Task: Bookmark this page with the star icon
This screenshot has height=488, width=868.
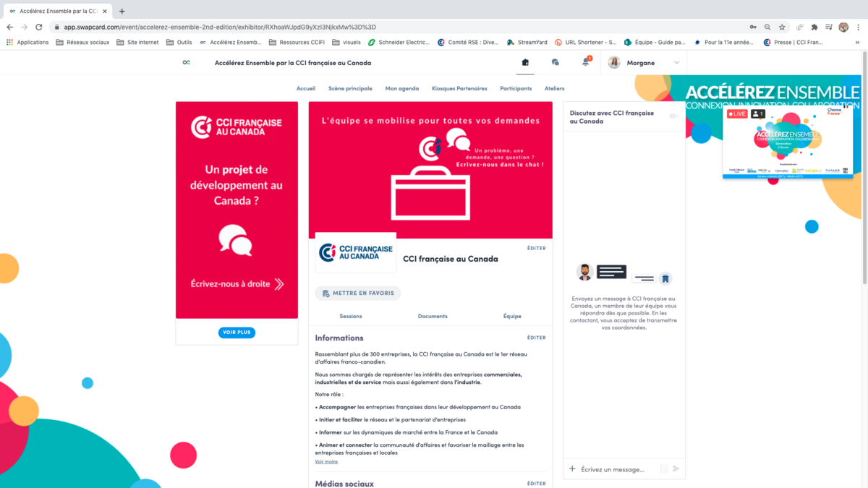Action: click(x=782, y=27)
